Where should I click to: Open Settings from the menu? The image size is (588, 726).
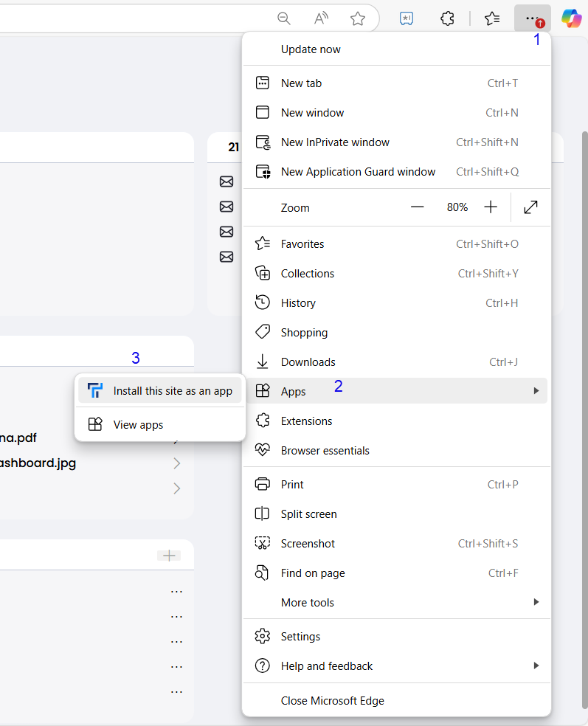396,637
